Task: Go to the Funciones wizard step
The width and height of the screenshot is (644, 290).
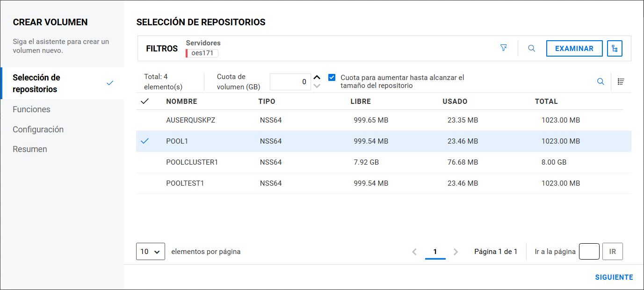Action: pos(31,109)
